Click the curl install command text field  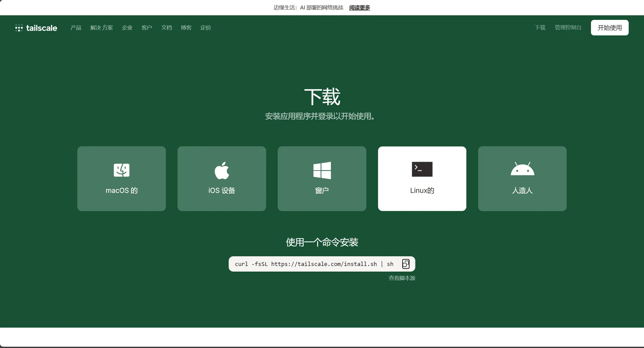[x=314, y=264]
